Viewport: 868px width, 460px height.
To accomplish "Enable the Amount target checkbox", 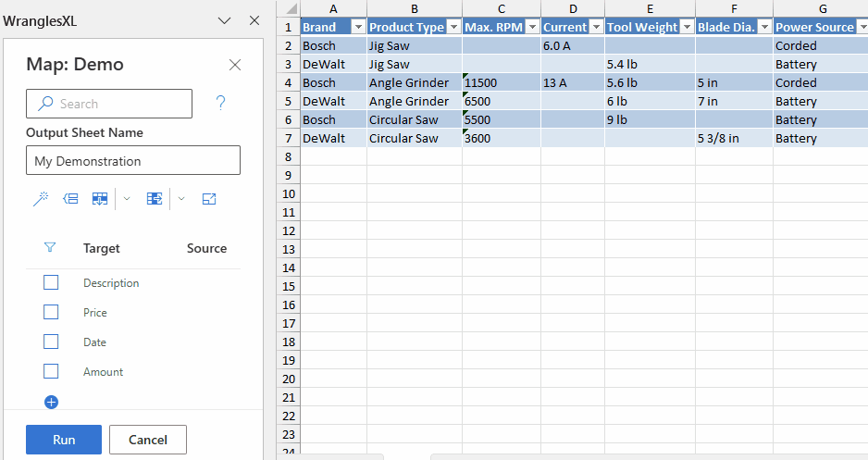I will point(51,371).
